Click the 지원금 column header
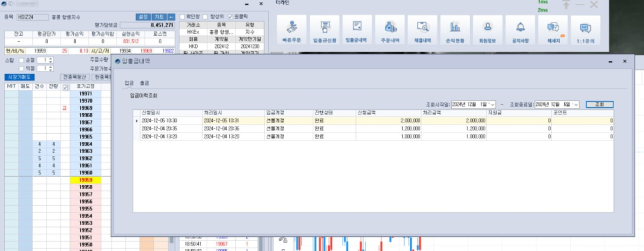 click(x=519, y=113)
